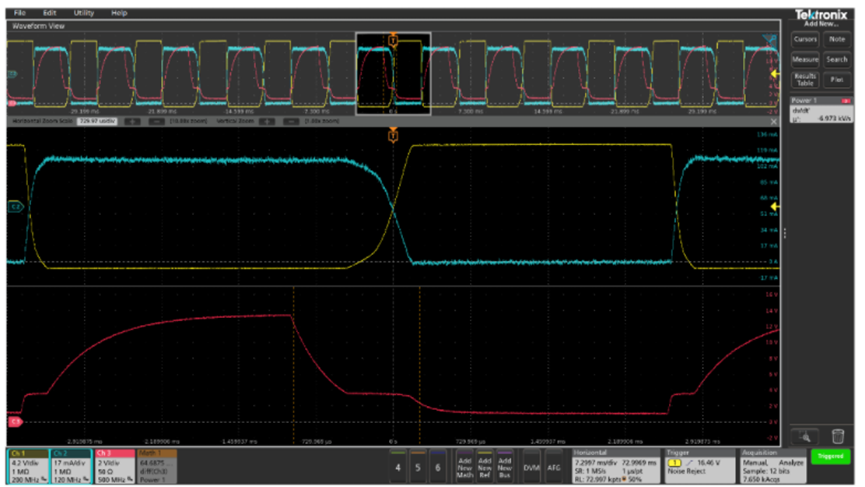Image resolution: width=865 pixels, height=487 pixels.
Task: Increase horizontal zoom with plus button
Action: point(131,121)
